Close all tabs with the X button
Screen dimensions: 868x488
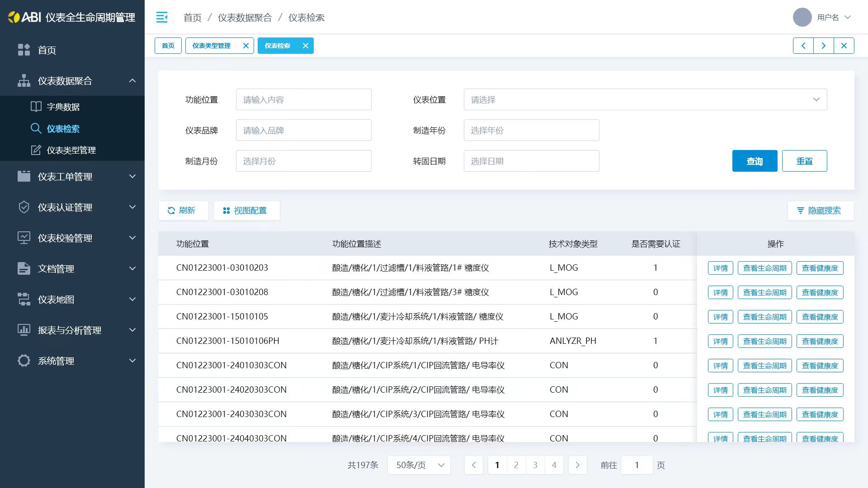844,46
